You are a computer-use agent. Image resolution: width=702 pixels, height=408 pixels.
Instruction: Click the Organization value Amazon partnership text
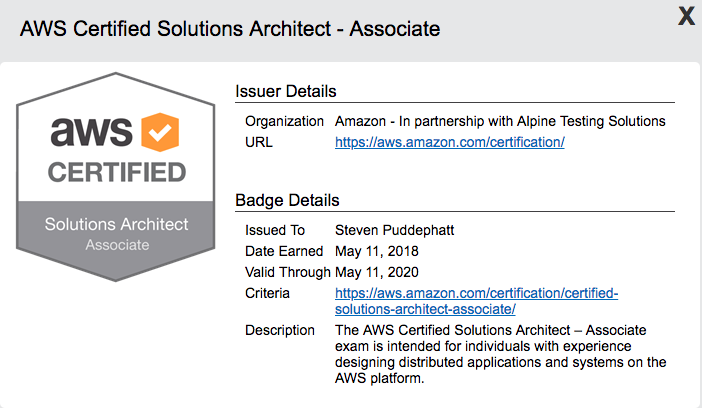[500, 121]
